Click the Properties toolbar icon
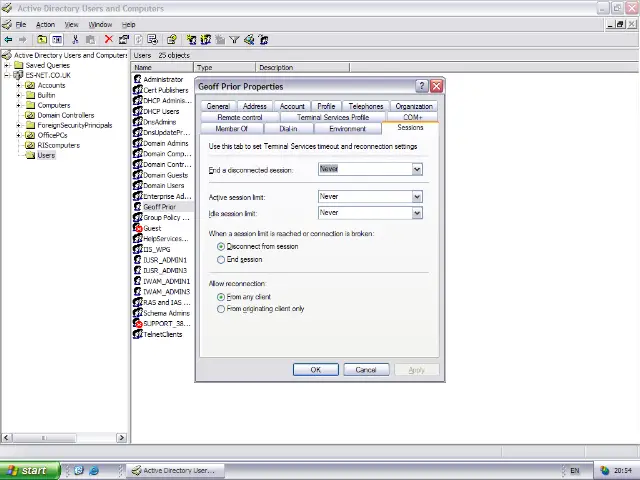 click(124, 40)
